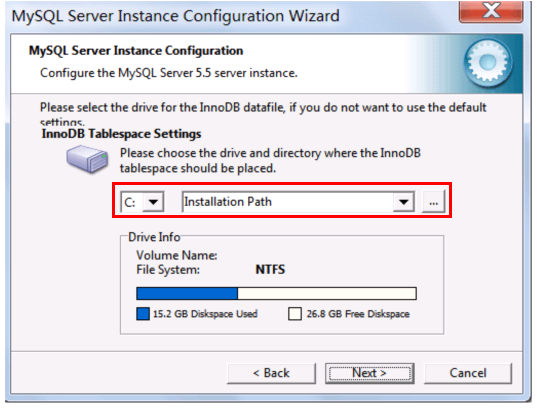Click the hard drive icon
The image size is (537, 408).
87,159
